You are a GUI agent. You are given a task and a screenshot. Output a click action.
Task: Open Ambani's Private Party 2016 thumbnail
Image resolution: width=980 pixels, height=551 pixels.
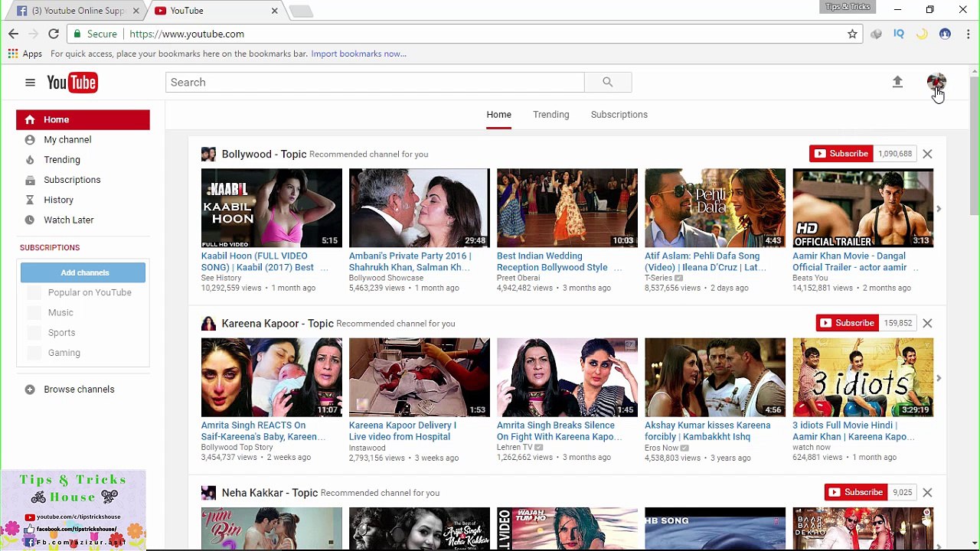click(x=420, y=208)
